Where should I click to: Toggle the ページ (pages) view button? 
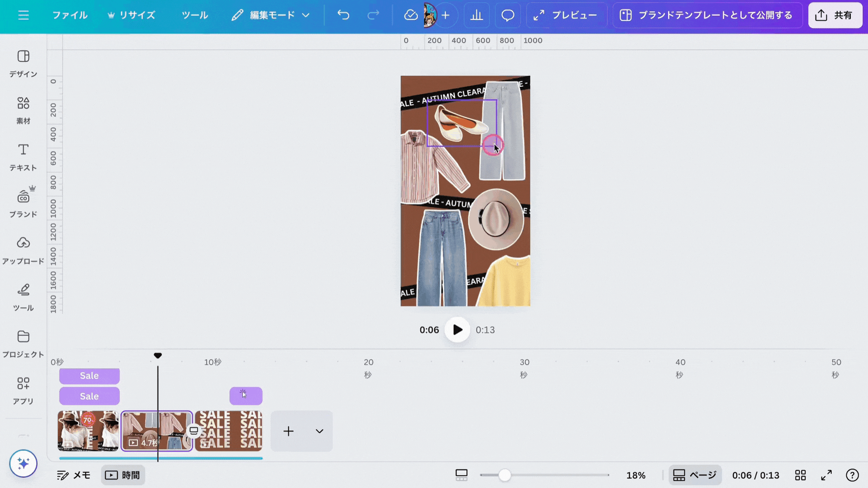click(x=695, y=475)
